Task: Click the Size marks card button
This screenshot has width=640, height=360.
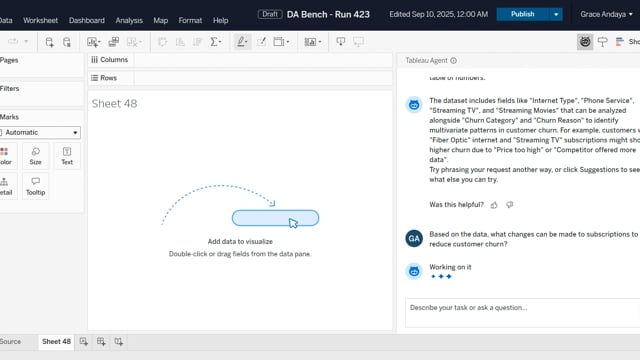Action: click(x=36, y=156)
